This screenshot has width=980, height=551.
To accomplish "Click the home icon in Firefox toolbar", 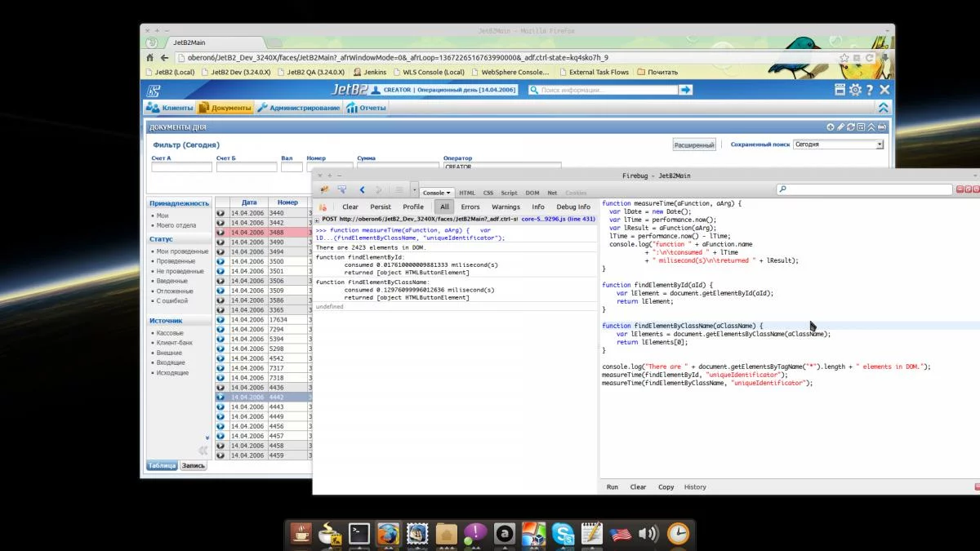I will coord(149,58).
